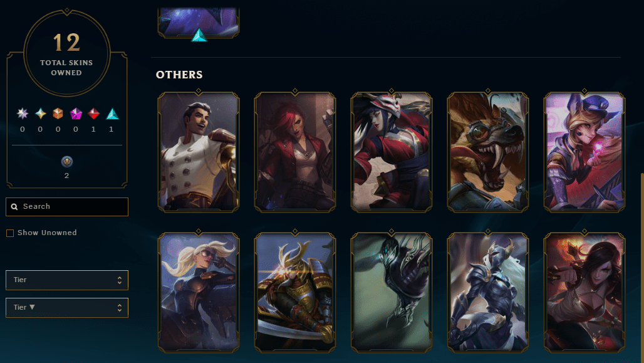Focus the Search skins input field
This screenshot has height=363, width=644.
67,207
